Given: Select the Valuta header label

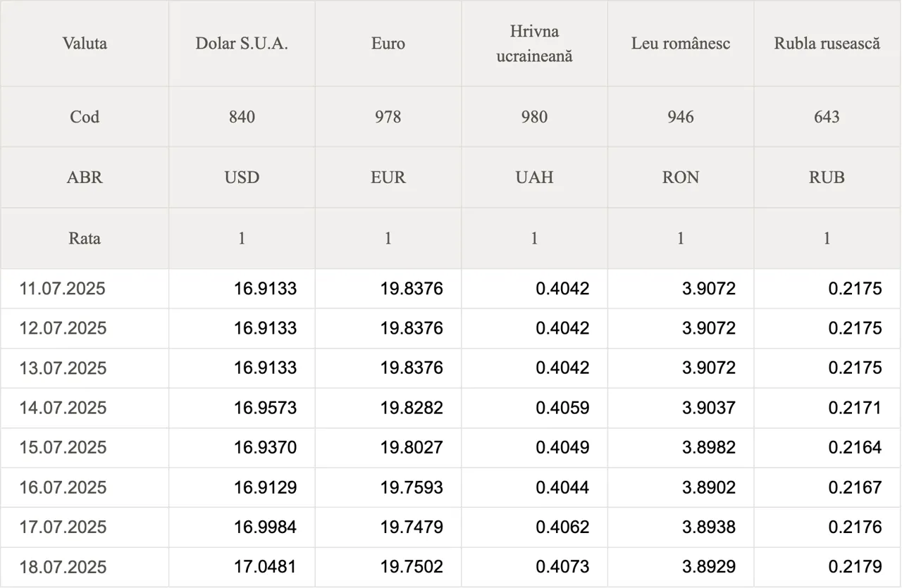Looking at the screenshot, I should 85,44.
